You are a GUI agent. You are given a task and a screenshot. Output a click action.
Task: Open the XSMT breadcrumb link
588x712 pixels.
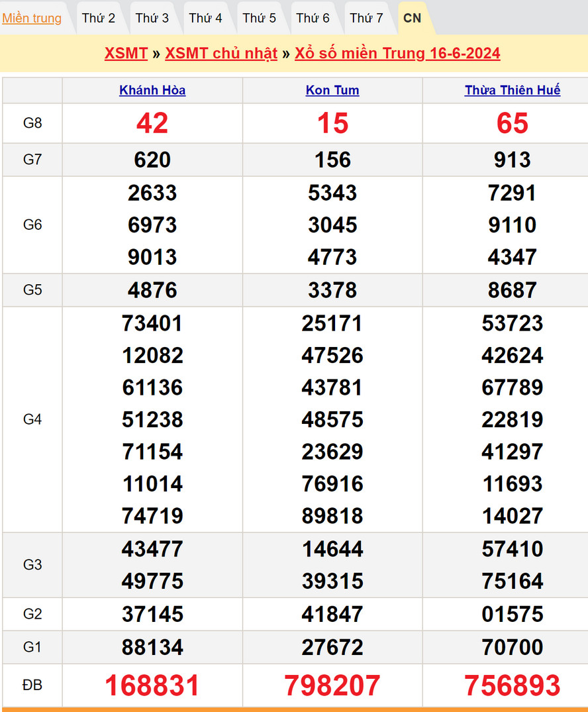126,54
